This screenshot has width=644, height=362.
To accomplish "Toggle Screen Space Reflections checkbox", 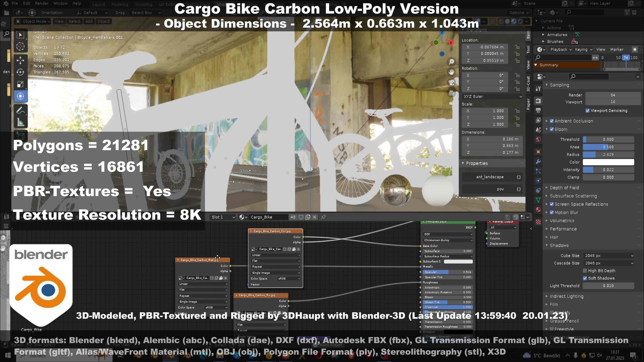I will 552,204.
